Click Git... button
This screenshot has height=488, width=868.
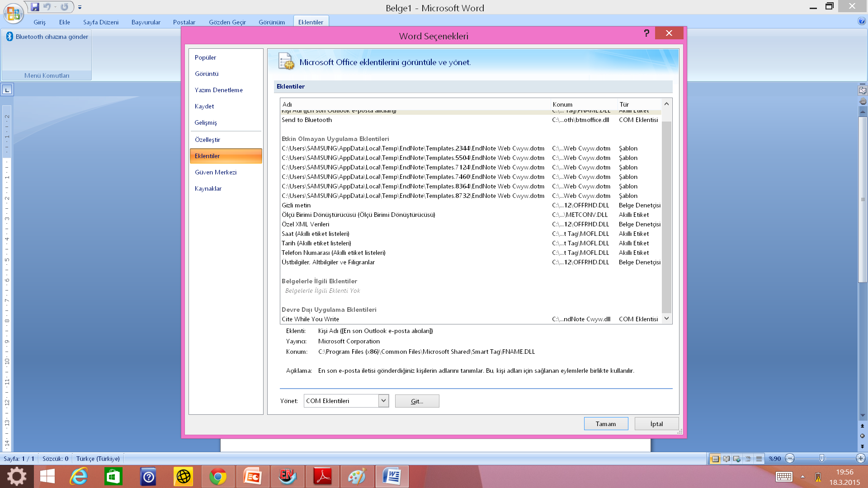tap(417, 401)
